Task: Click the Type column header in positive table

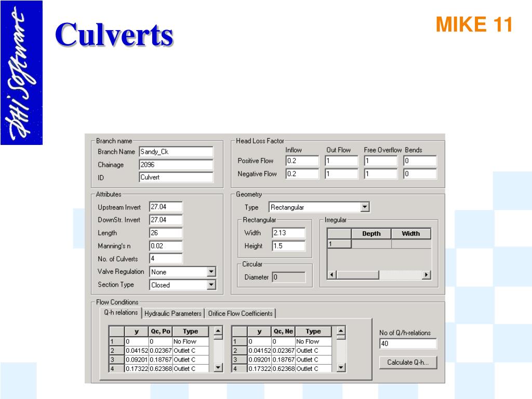Action: [190, 331]
